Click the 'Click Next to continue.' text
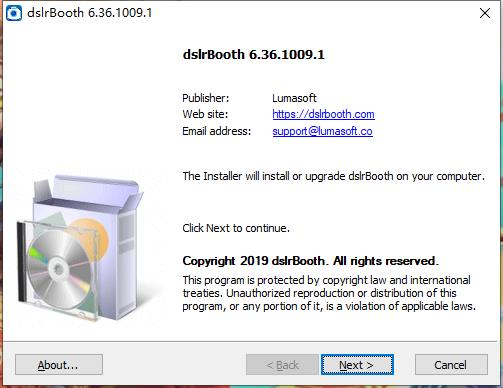Image resolution: width=503 pixels, height=388 pixels. pyautogui.click(x=236, y=228)
